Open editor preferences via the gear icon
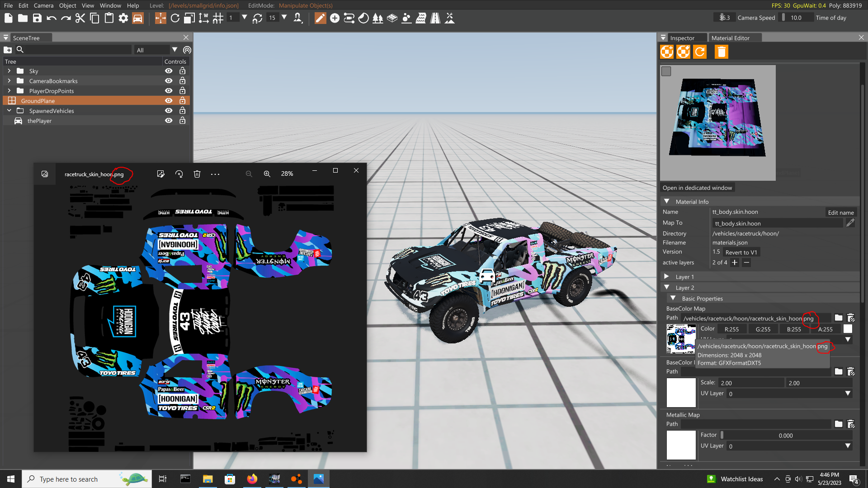This screenshot has height=488, width=868. [x=123, y=18]
